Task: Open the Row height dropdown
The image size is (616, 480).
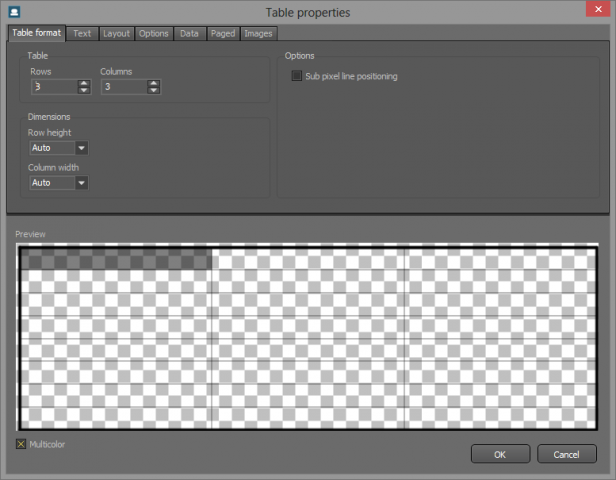Action: 59,148
